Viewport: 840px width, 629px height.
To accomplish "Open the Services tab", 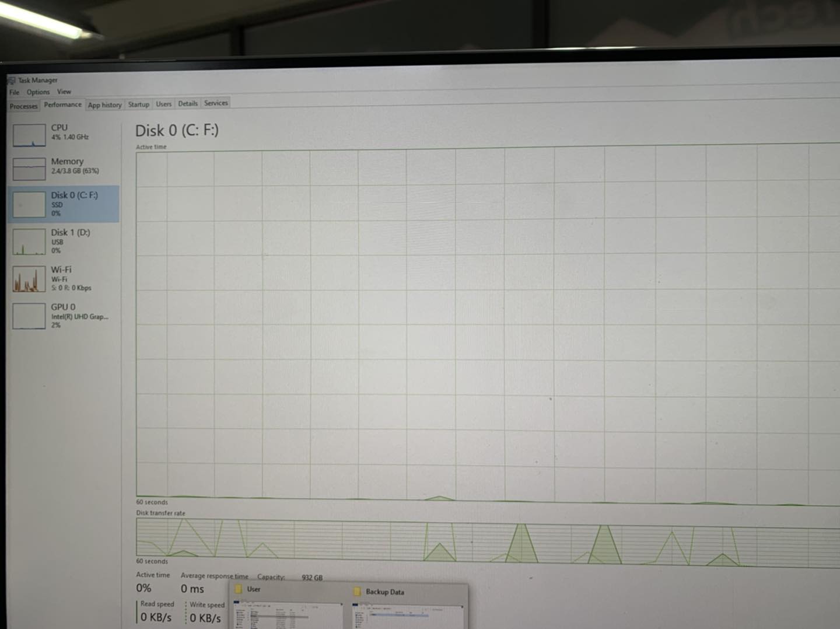I will click(216, 103).
